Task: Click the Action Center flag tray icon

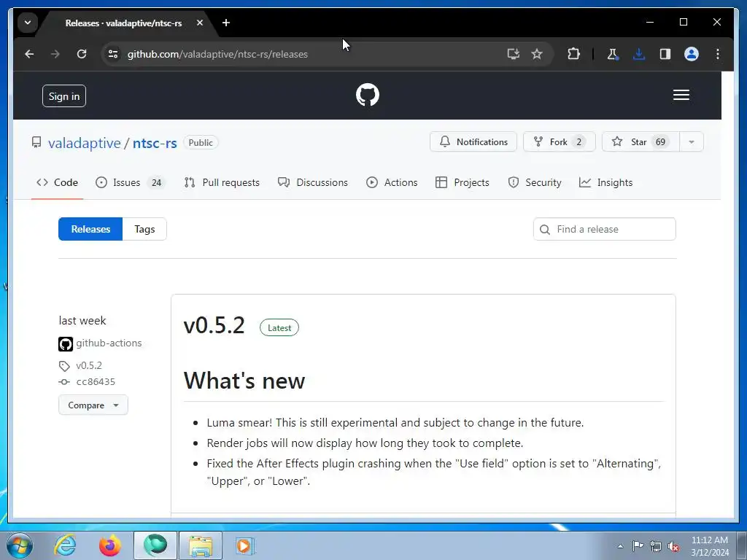Action: pos(638,545)
